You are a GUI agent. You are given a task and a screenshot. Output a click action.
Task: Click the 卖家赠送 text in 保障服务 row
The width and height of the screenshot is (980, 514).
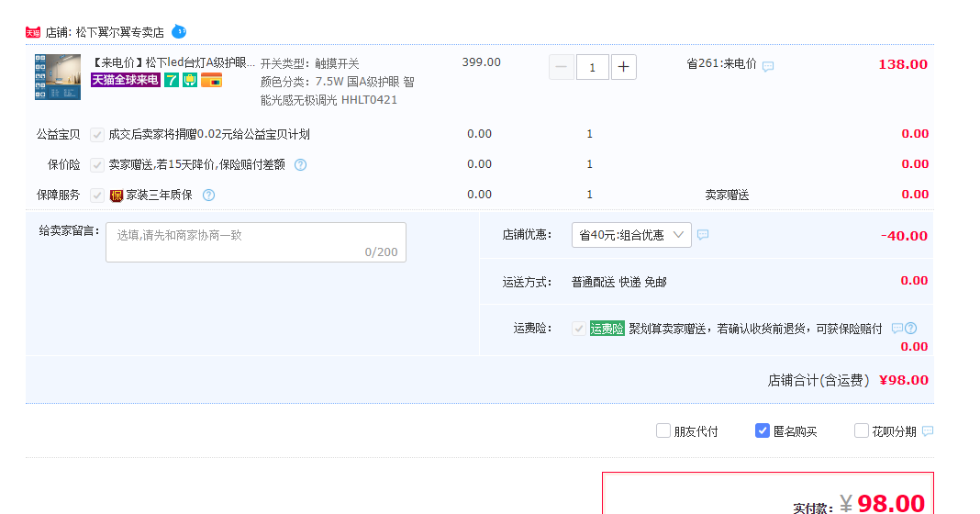coord(727,196)
